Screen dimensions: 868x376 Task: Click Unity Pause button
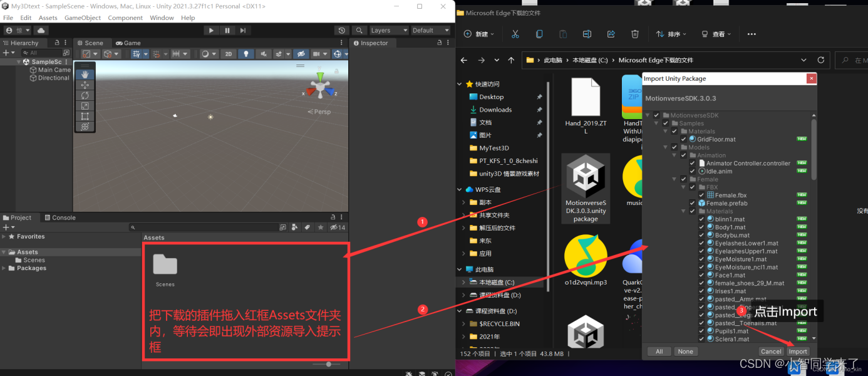pos(227,30)
